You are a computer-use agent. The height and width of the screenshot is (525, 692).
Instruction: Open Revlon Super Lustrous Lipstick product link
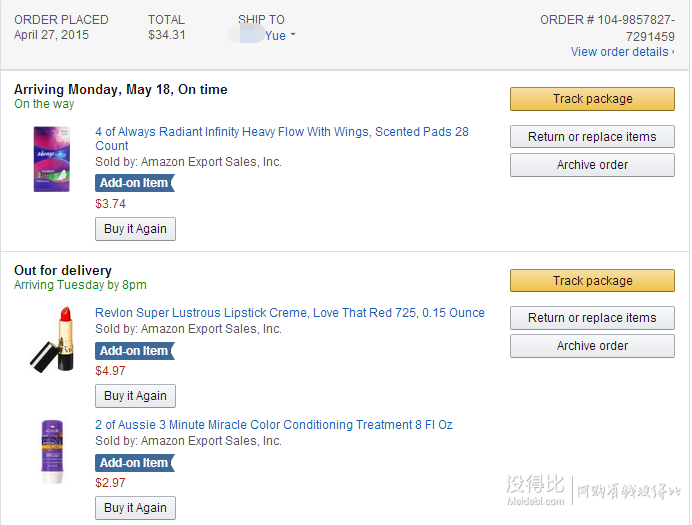tap(290, 313)
